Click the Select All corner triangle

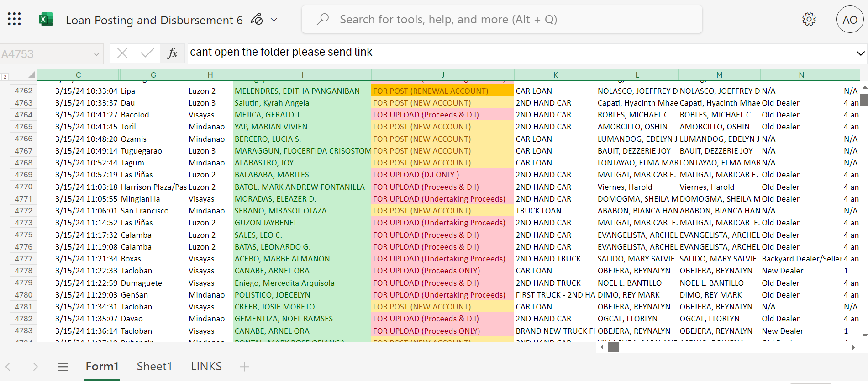31,75
